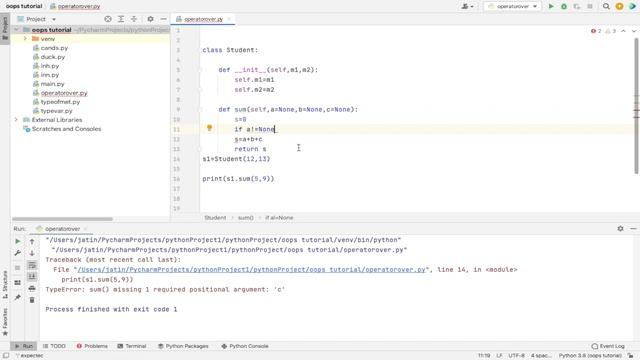Image resolution: width=640 pixels, height=360 pixels.
Task: Toggle the Project tool window sidebar button
Action: [x=5, y=29]
